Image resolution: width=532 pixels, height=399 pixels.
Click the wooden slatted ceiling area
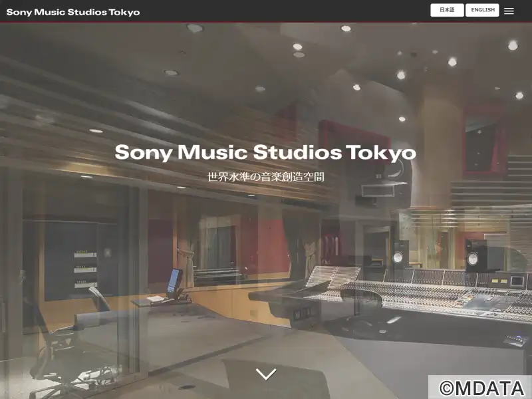[x=133, y=106]
